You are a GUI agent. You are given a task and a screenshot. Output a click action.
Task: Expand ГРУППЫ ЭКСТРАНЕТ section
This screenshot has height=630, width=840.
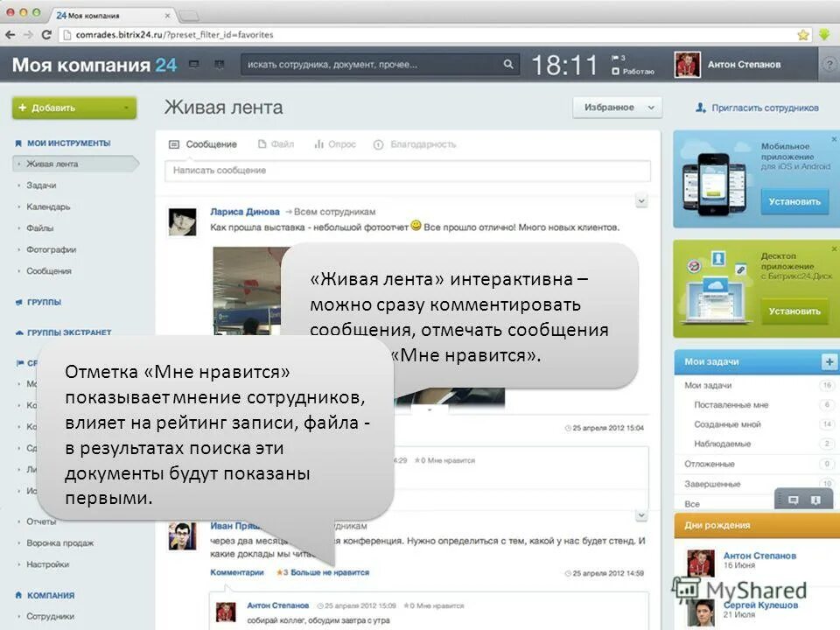69,332
